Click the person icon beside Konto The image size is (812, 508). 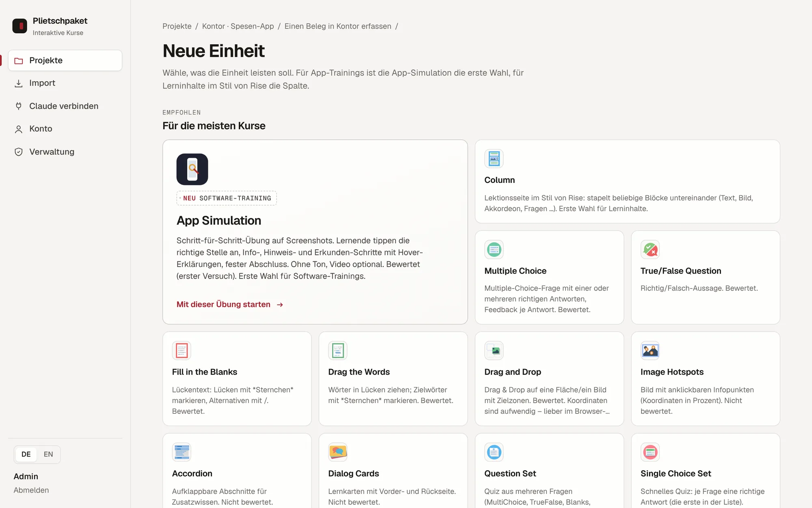[x=19, y=129]
